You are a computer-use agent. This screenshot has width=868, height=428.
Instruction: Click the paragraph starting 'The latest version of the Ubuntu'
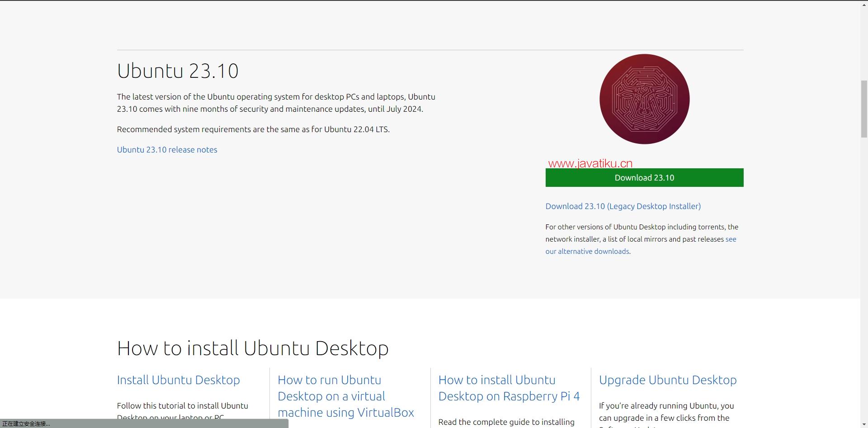(276, 103)
